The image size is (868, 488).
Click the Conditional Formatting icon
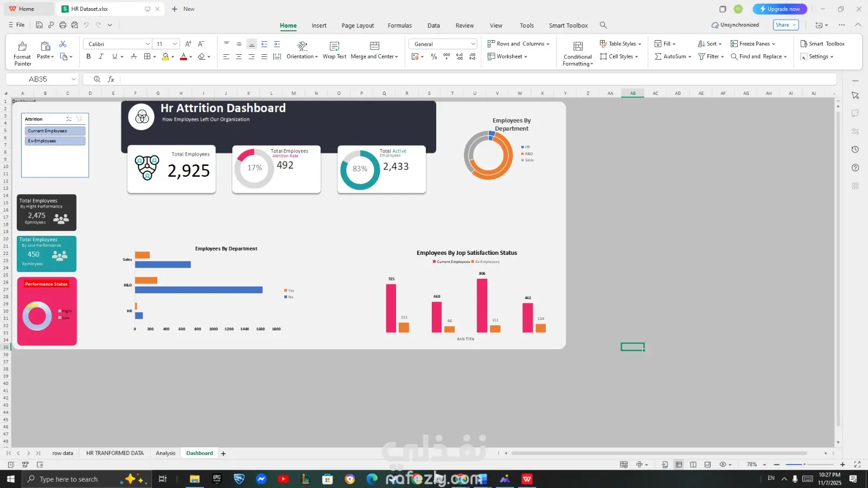[x=578, y=47]
